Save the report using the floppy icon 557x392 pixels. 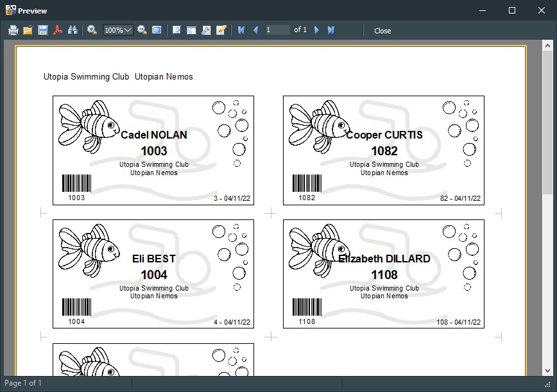click(42, 30)
